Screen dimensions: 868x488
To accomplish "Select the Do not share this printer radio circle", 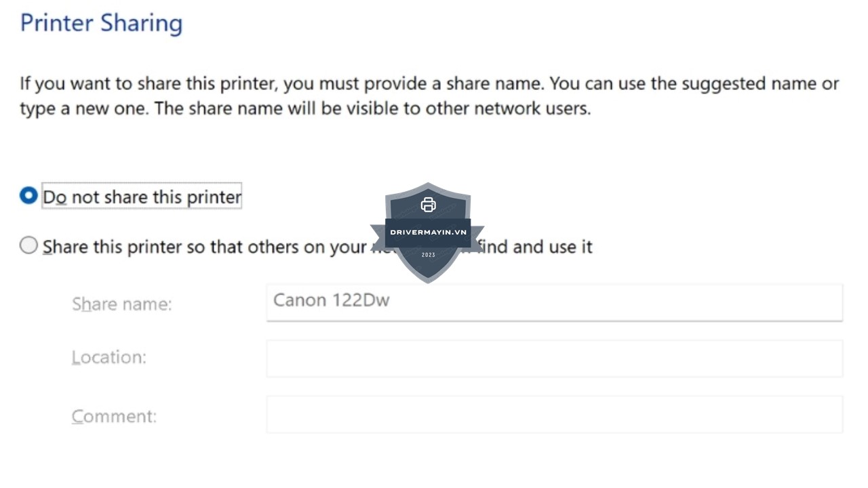I will (x=28, y=196).
